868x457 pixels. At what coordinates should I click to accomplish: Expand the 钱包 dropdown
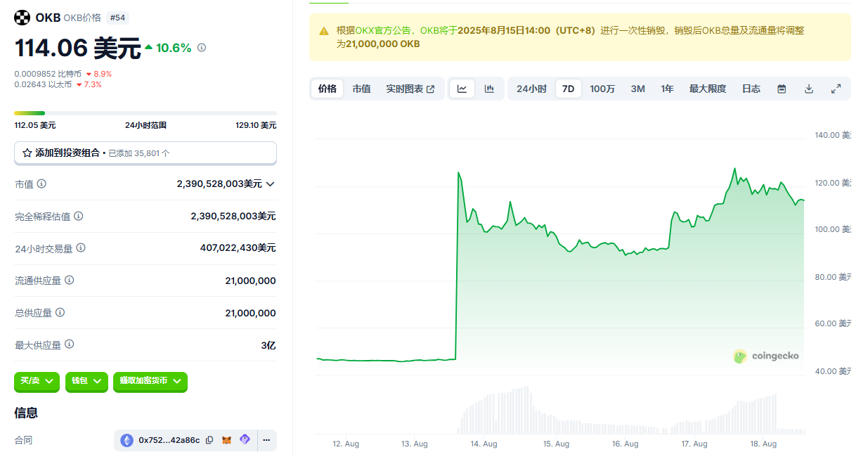[x=86, y=382]
